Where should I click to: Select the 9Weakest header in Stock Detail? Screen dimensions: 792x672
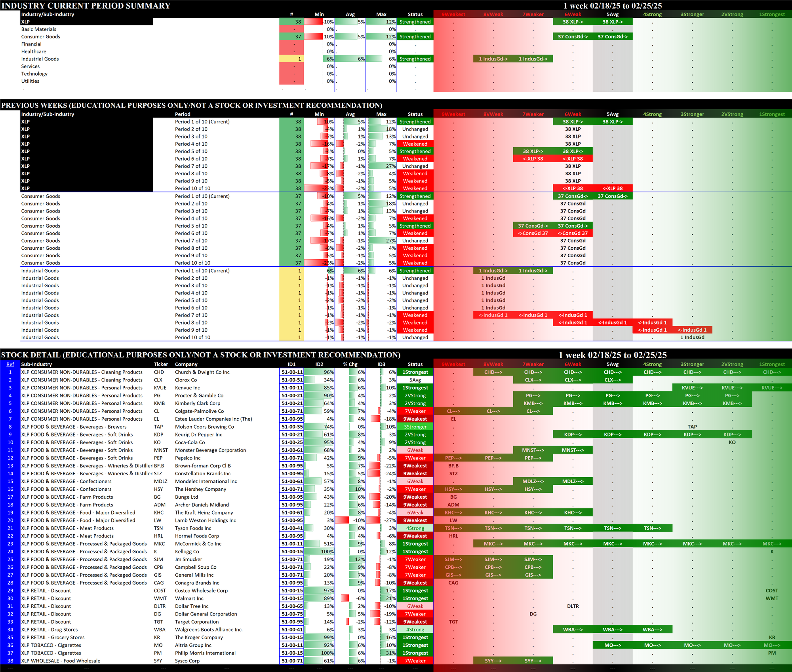click(x=453, y=364)
